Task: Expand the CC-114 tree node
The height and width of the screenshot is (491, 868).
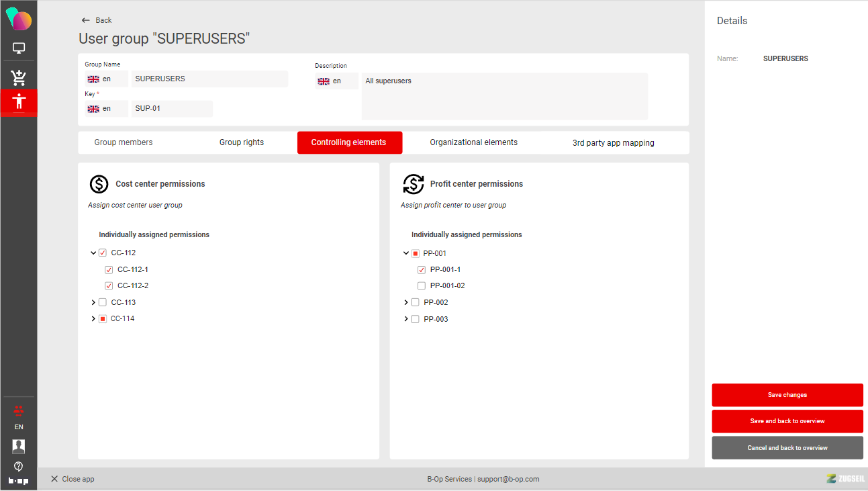Action: 93,319
